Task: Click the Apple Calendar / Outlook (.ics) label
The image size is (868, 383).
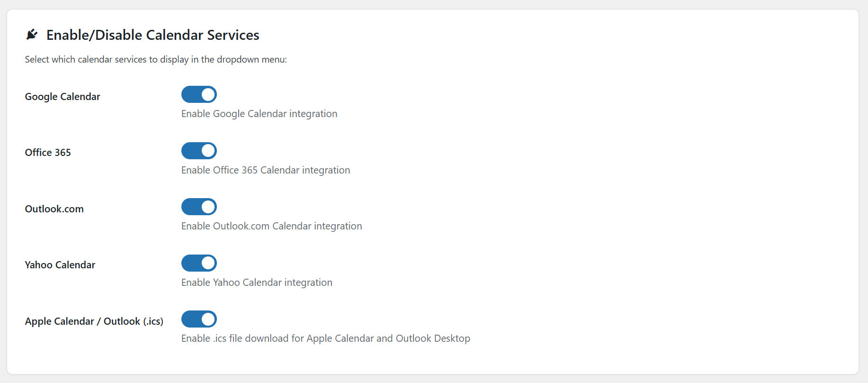Action: pyautogui.click(x=94, y=321)
